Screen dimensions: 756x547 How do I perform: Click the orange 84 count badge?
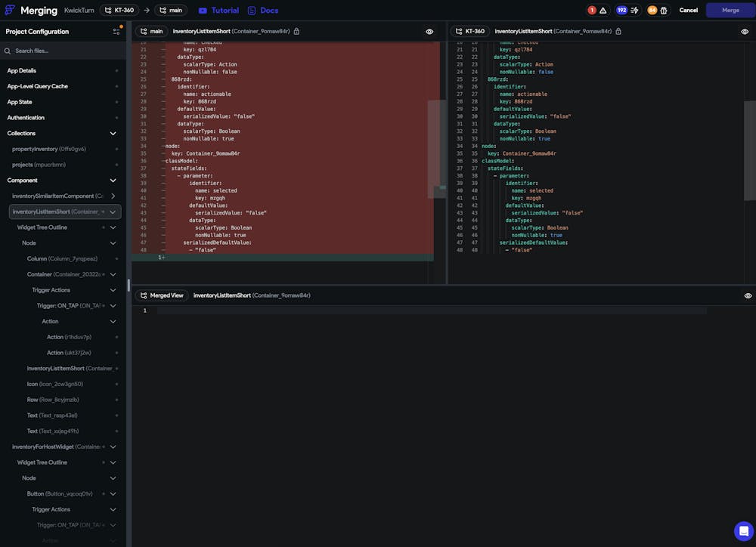coord(652,10)
